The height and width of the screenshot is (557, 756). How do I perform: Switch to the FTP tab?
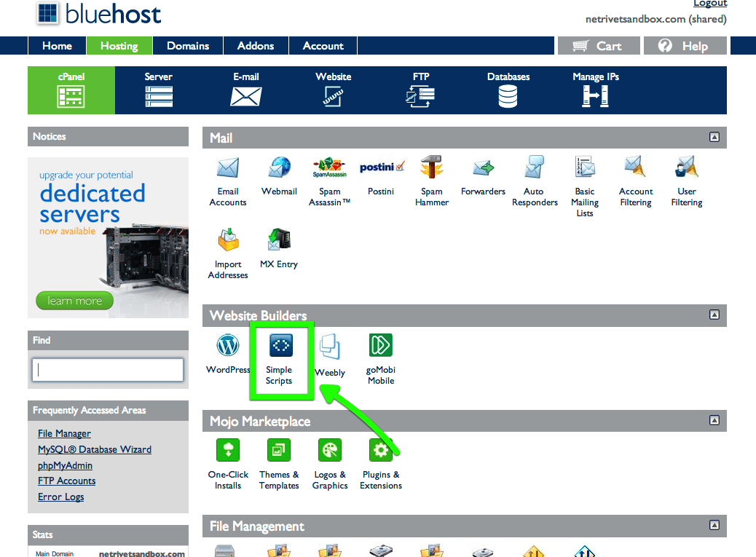click(x=421, y=90)
